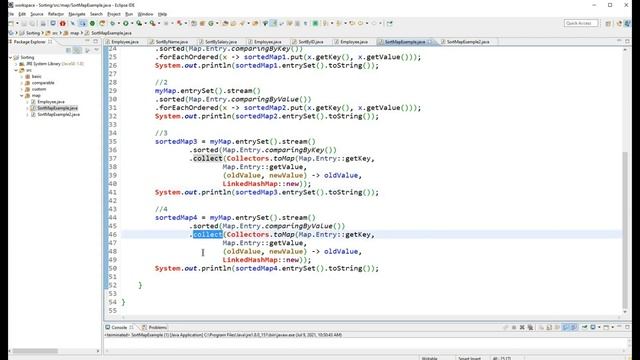Open the Navigate menu
Image resolution: width=640 pixels, height=360 pixels.
click(77, 14)
